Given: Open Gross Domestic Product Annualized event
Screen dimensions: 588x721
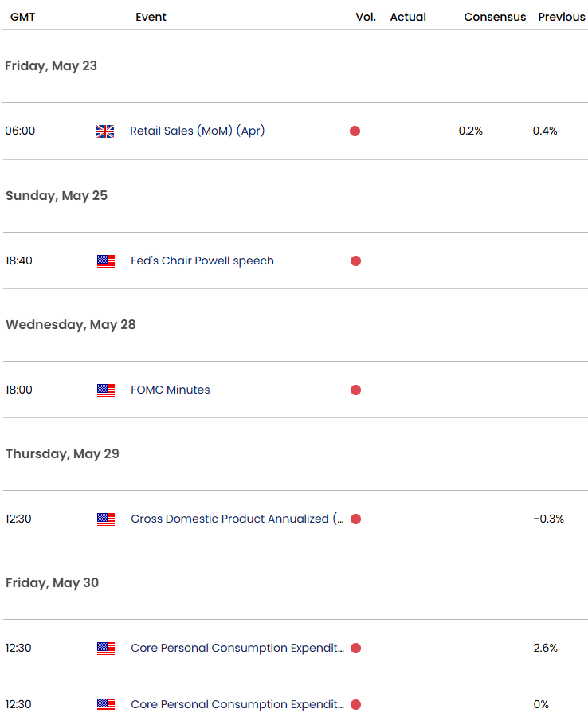Looking at the screenshot, I should (237, 519).
